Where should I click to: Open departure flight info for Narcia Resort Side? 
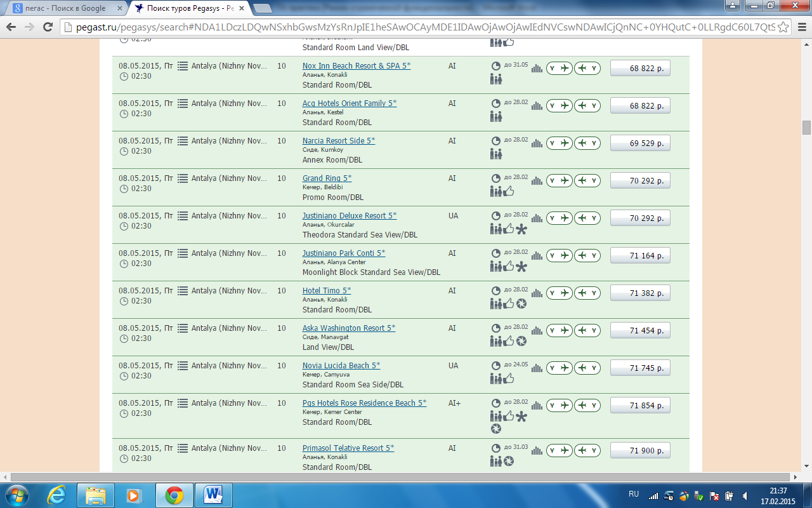pos(559,144)
